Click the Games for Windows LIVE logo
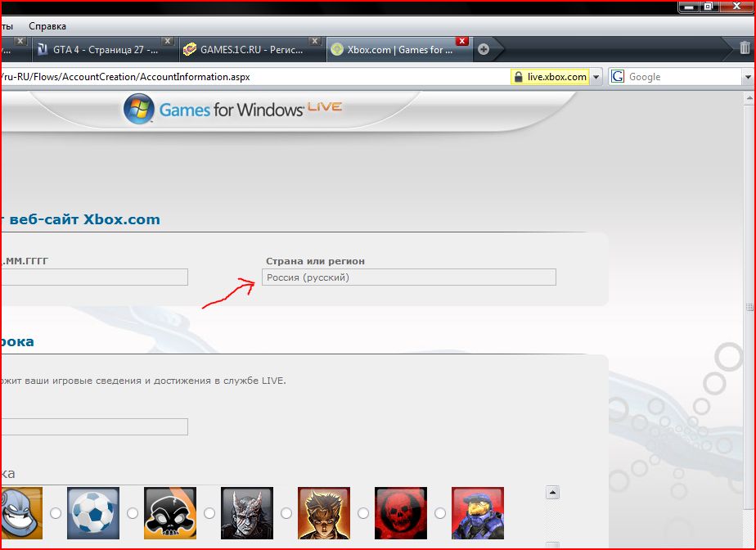Viewport: 756px width, 550px height. pos(232,109)
